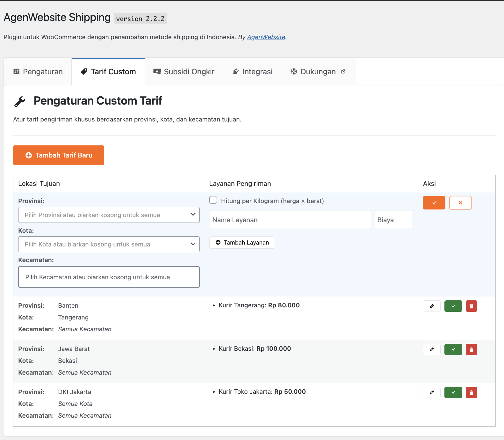Open the AgenWebsite author link
Screen dimensions: 504x440
pyautogui.click(x=266, y=37)
